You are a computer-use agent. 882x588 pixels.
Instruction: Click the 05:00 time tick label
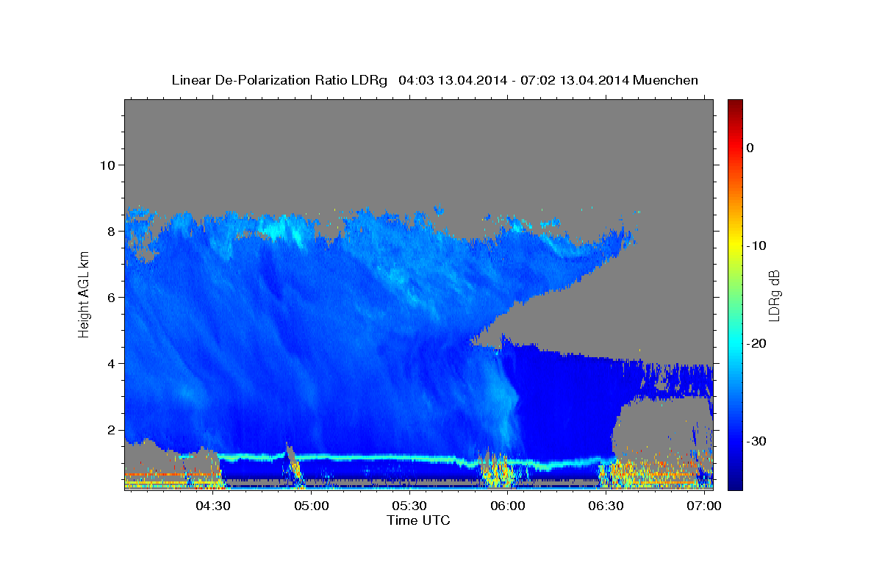[x=312, y=506]
